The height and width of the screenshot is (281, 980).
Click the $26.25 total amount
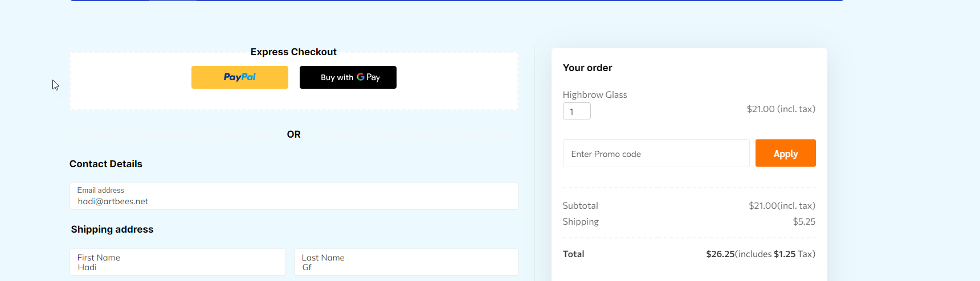click(720, 254)
